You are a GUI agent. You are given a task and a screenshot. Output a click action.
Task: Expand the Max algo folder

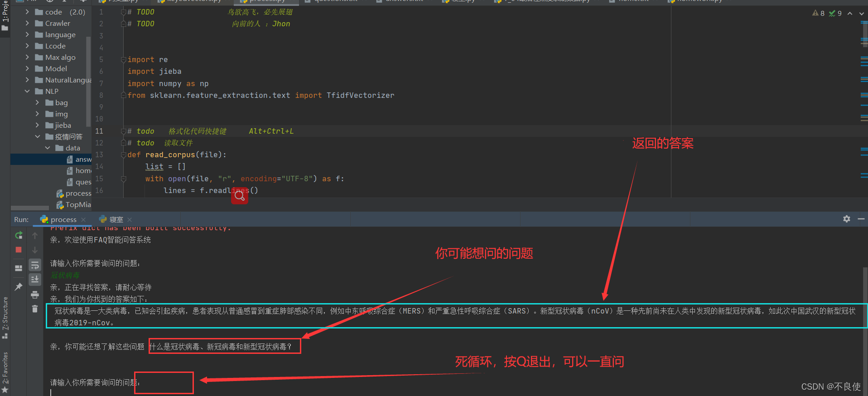click(27, 57)
